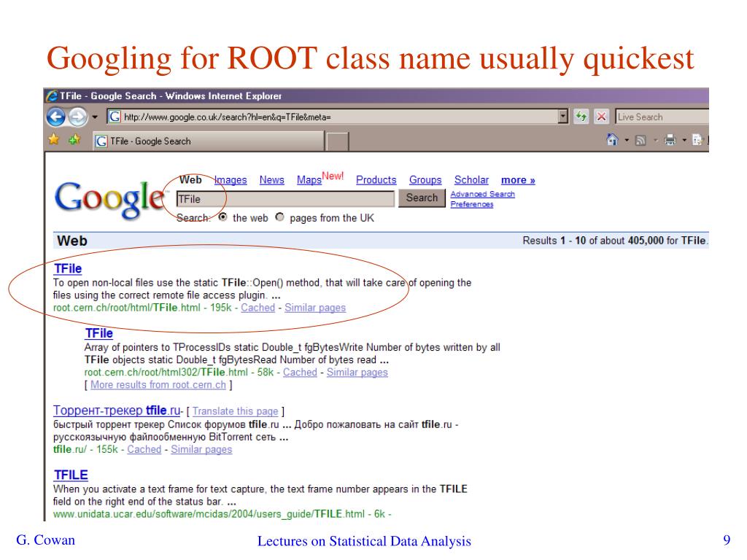Select 'the web' radio button
Image resolution: width=747 pixels, height=560 pixels.
(x=222, y=217)
